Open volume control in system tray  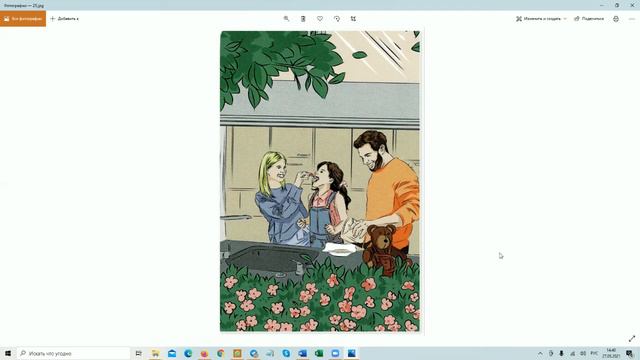(583, 353)
